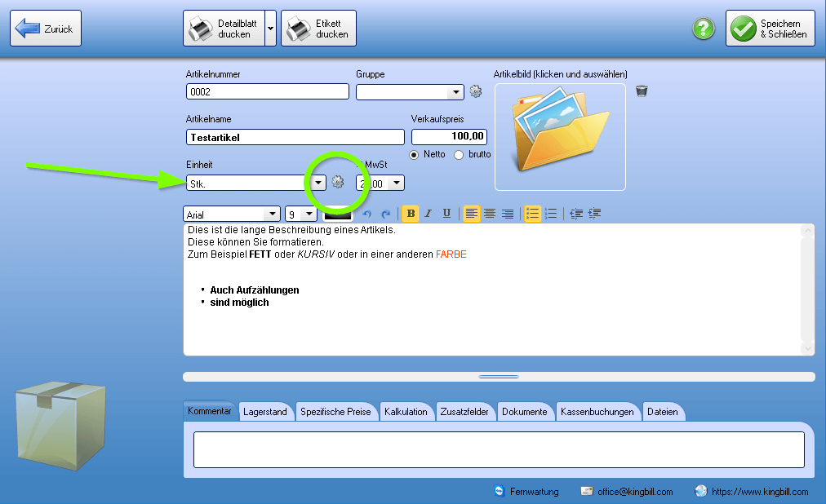Undo last edit in description editor

coord(367,214)
